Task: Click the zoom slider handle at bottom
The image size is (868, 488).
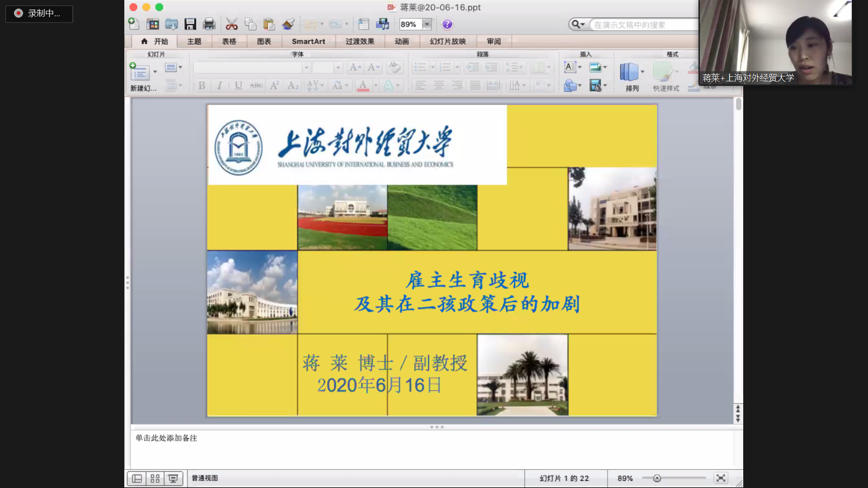Action: (x=657, y=478)
